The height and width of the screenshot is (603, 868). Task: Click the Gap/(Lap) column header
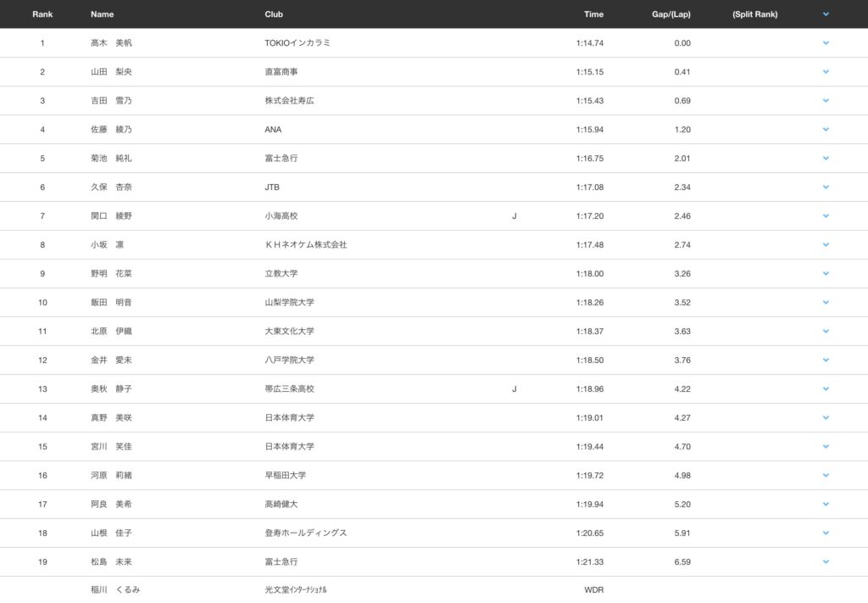(x=671, y=14)
